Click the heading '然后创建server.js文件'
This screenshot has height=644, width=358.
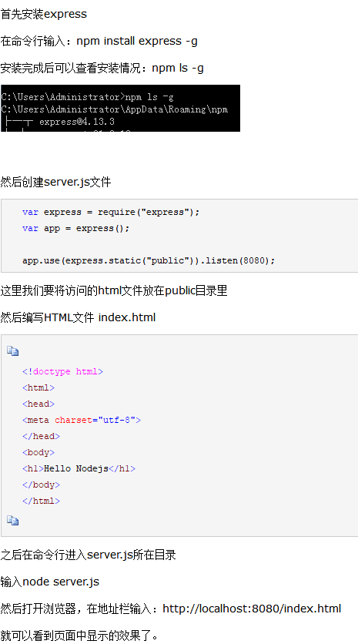[55, 182]
